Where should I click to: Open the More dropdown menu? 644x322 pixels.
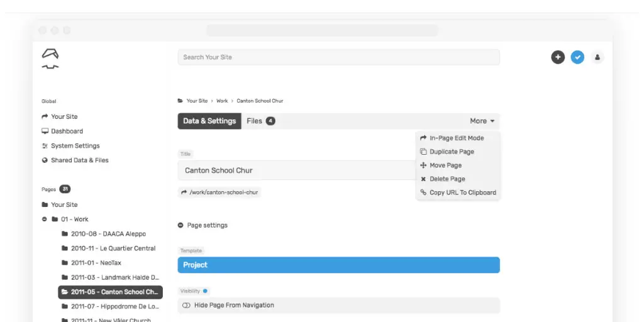click(482, 121)
